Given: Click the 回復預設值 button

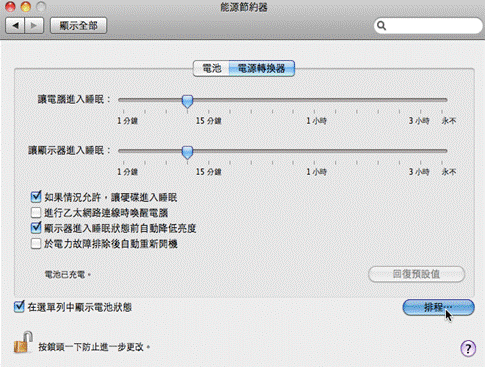Looking at the screenshot, I should pyautogui.click(x=416, y=274).
